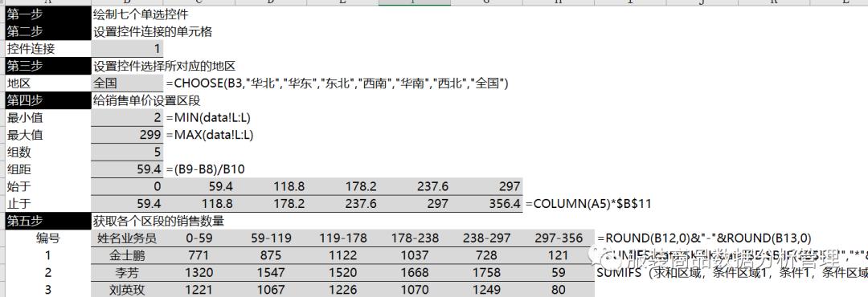This screenshot has width=868, height=297.
Task: Click 1122 in 金士鹏's row
Action: tap(342, 255)
